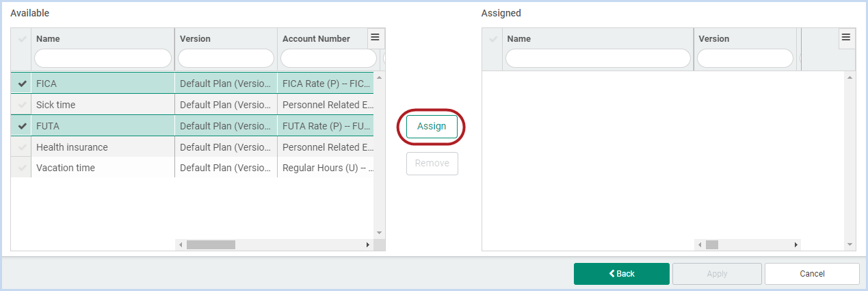Uncheck the FICA row checkmark
This screenshot has height=291, width=868.
(22, 84)
